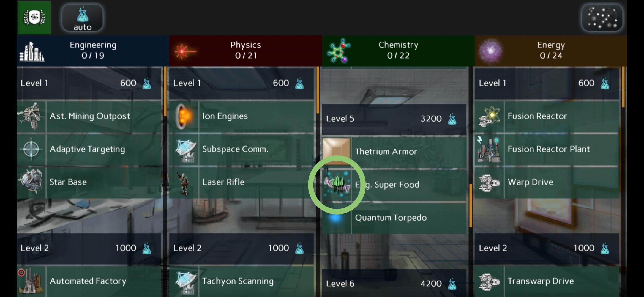This screenshot has height=297, width=644.
Task: Click the Thetrium Armor plate thumbnail
Action: (337, 152)
